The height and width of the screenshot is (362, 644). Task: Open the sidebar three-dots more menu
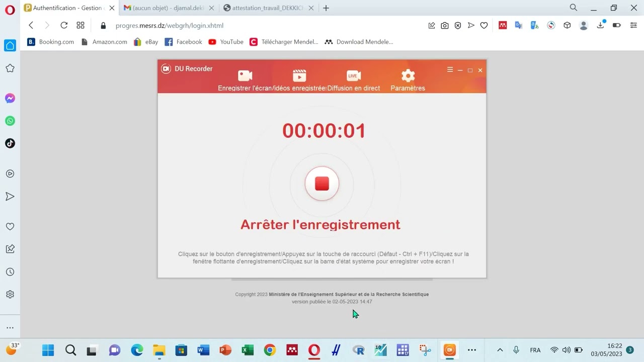(x=10, y=328)
